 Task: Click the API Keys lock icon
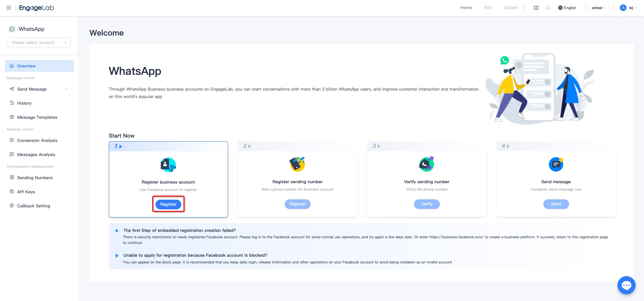point(12,192)
